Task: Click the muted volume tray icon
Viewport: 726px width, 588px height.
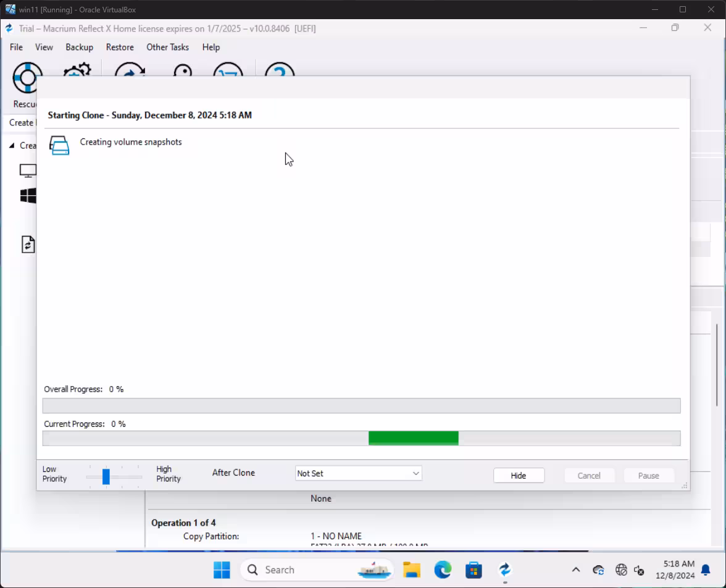Action: 640,570
